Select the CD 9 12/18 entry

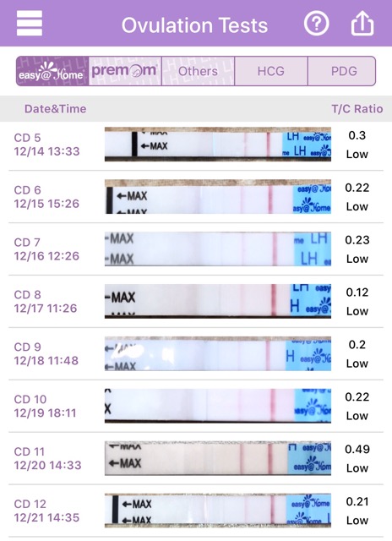pos(196,353)
